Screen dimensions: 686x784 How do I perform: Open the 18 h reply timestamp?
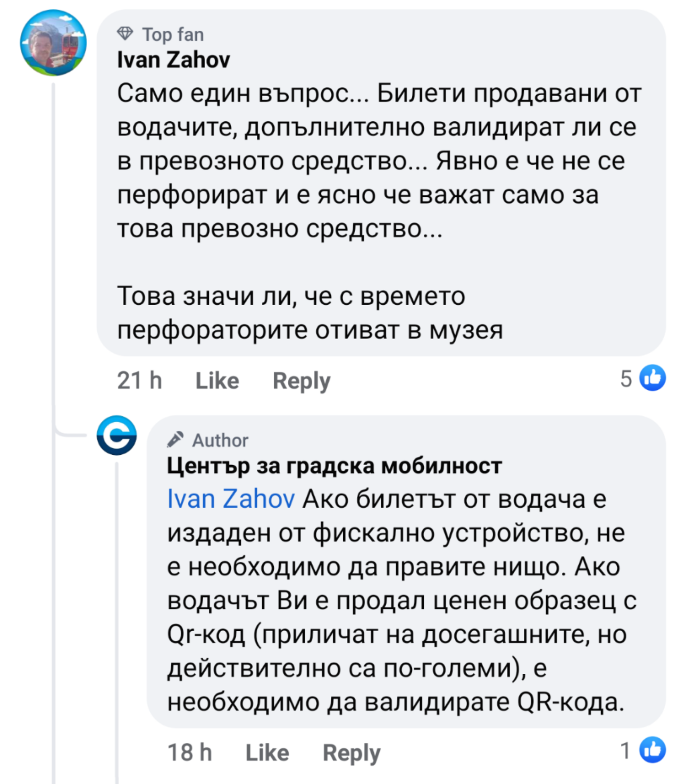click(189, 752)
